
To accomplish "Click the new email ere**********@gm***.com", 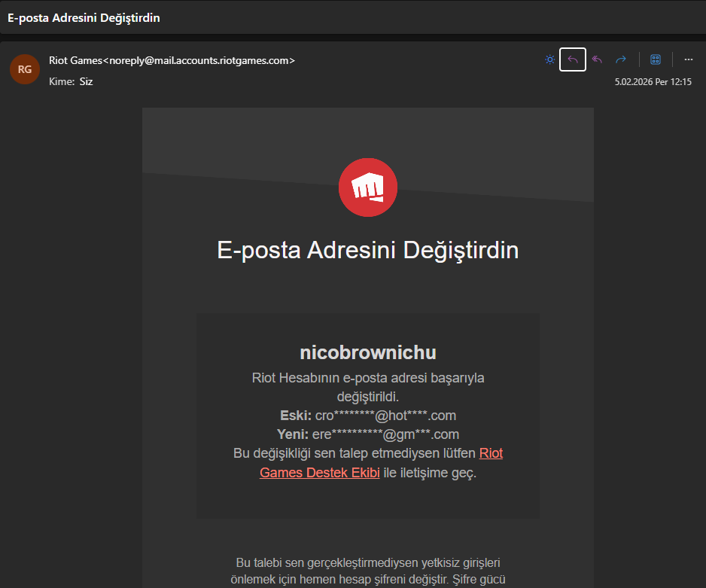I will click(385, 434).
